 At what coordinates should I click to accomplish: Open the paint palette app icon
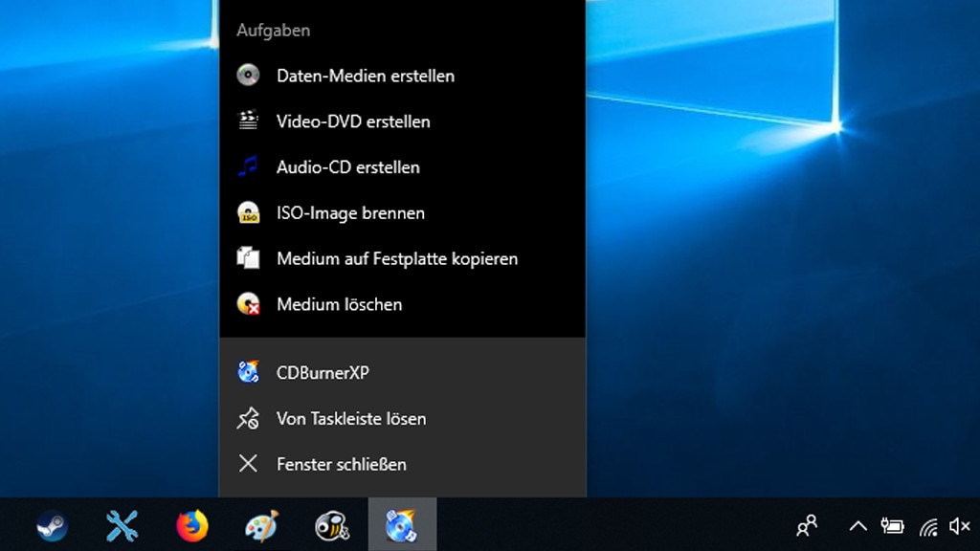point(262,525)
